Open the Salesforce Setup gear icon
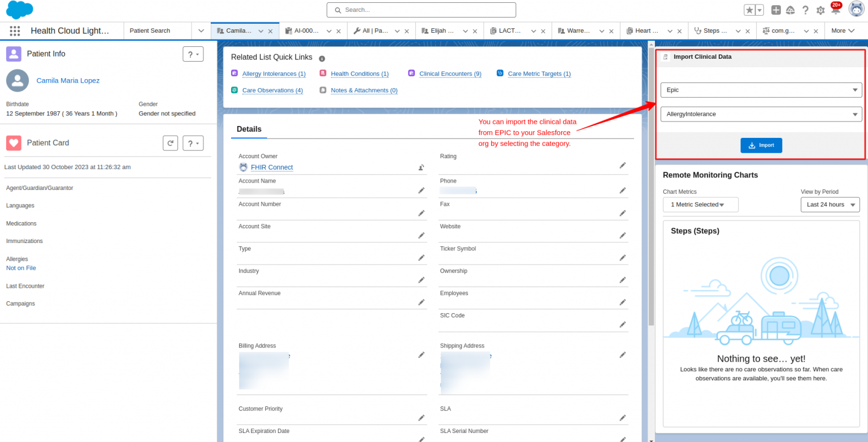 (821, 10)
